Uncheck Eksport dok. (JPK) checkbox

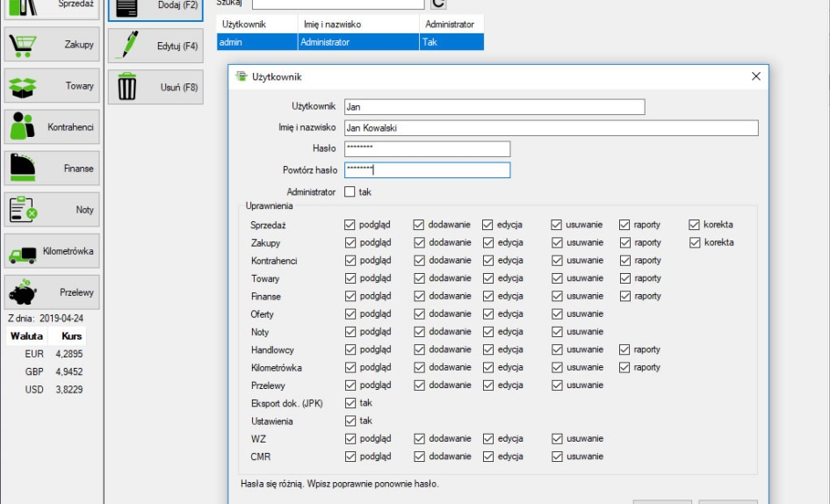(350, 403)
